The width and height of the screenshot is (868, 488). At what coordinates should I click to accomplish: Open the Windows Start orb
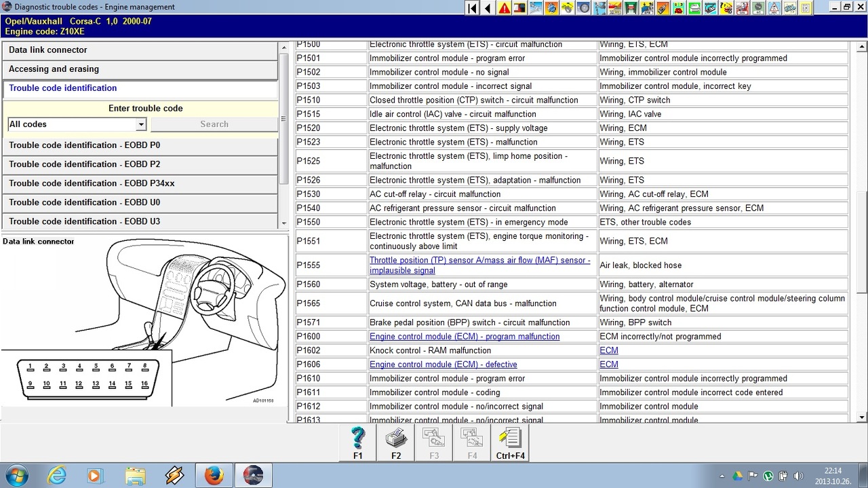tap(16, 475)
